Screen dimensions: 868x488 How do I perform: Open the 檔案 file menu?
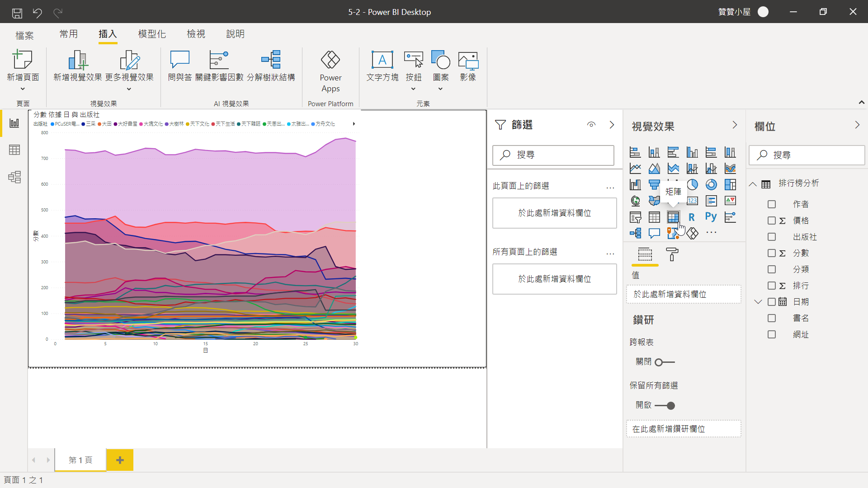pyautogui.click(x=24, y=35)
